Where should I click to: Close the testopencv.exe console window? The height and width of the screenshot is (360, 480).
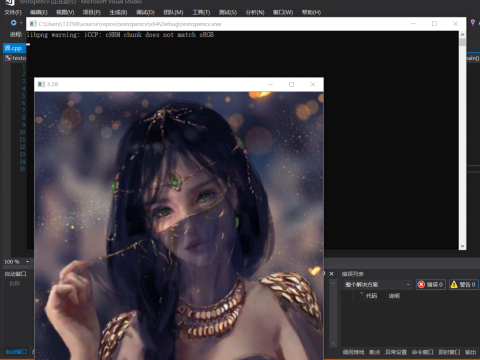pos(455,24)
